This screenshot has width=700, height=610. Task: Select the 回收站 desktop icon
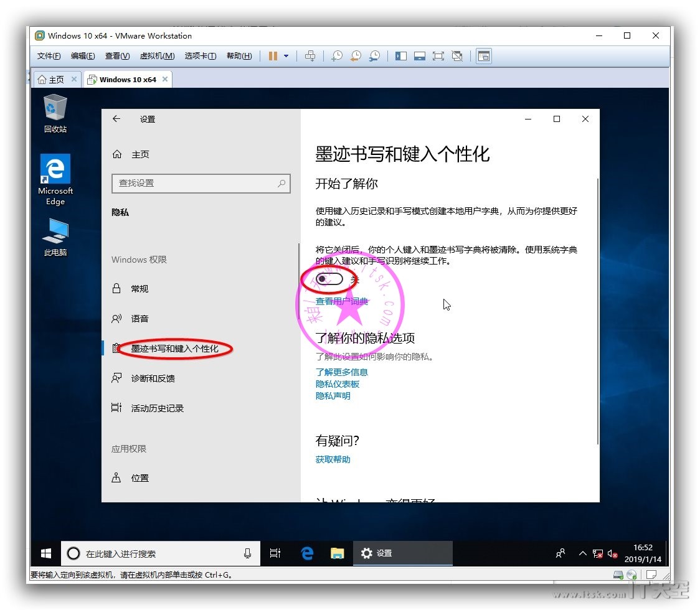55,113
